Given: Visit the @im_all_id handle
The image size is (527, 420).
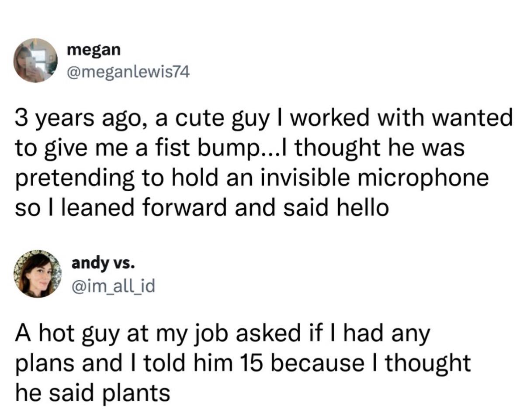Looking at the screenshot, I should pos(113,286).
